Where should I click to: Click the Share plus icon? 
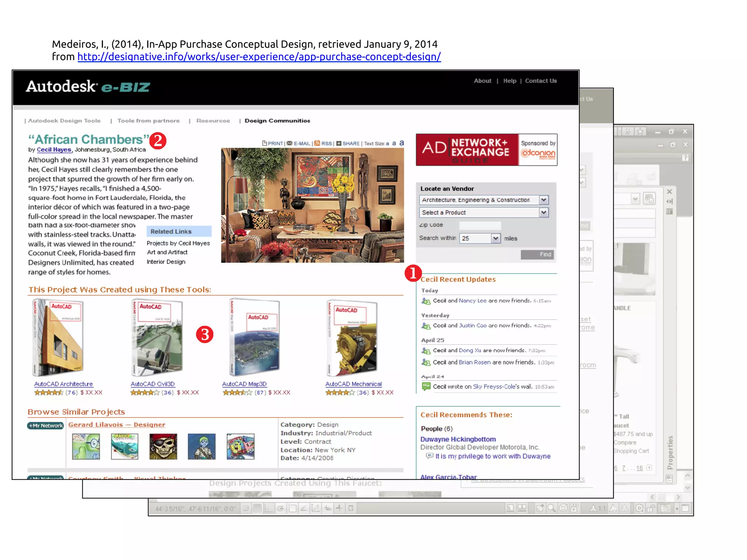click(338, 143)
